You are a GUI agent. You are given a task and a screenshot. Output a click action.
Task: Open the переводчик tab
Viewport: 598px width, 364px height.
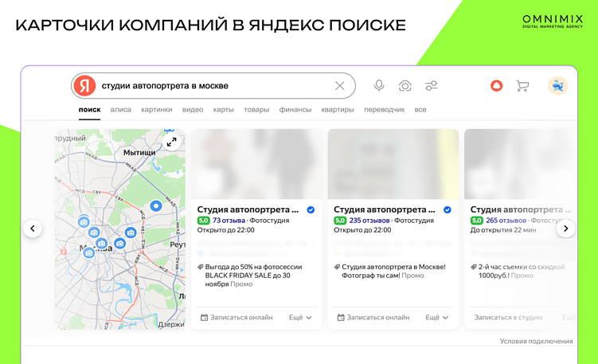click(384, 109)
